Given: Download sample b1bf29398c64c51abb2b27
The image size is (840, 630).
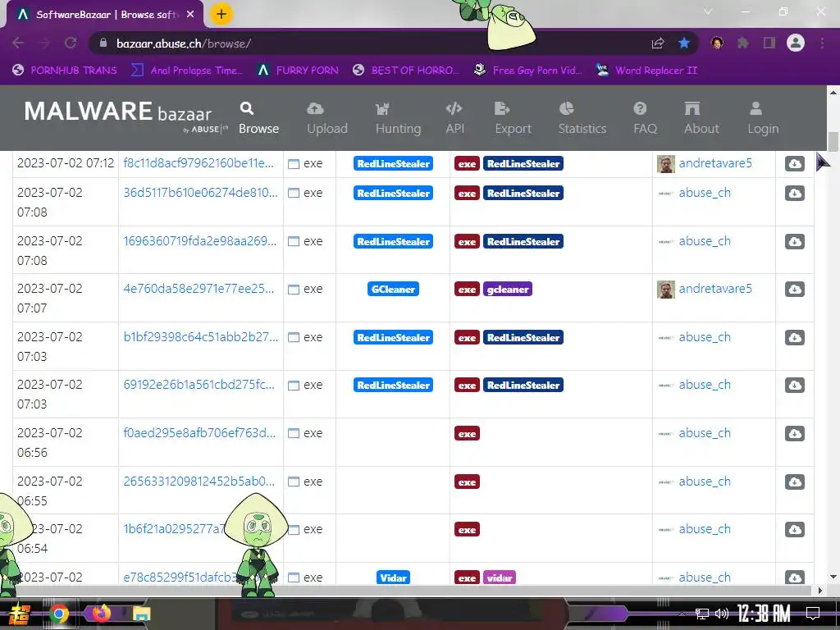Looking at the screenshot, I should click(794, 337).
